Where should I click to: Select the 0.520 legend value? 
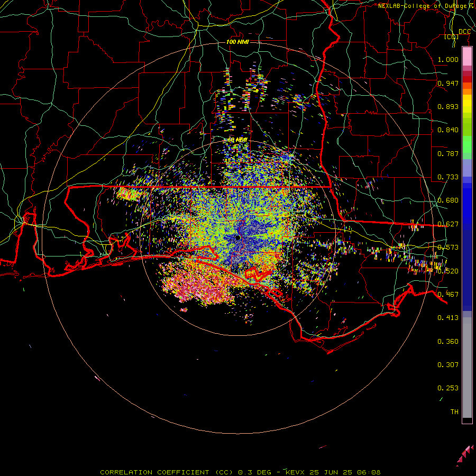(x=448, y=271)
